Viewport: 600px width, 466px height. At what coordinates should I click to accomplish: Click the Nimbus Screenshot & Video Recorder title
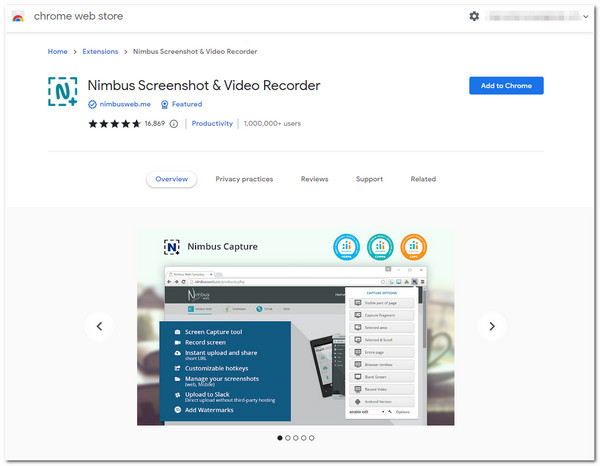coord(204,85)
